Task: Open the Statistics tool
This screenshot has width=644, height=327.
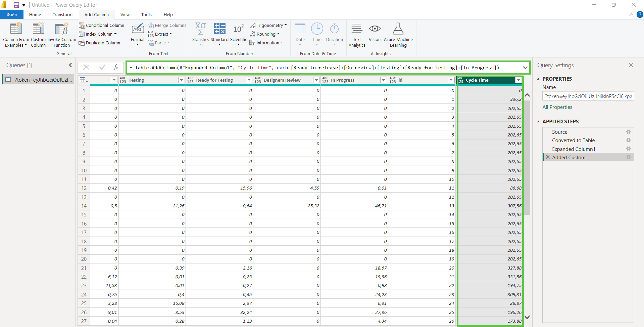Action: (200, 29)
